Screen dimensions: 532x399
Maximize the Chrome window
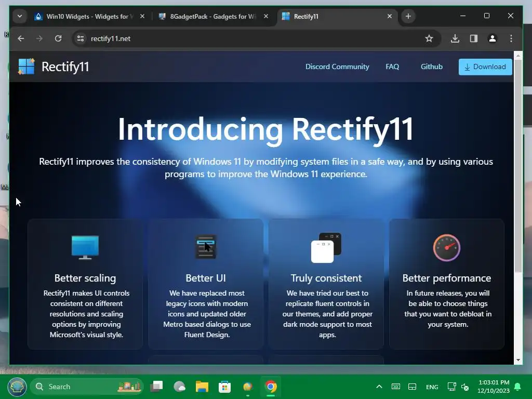click(x=486, y=16)
